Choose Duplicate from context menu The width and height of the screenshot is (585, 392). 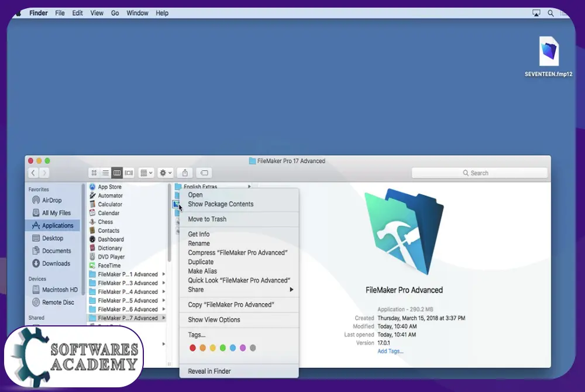click(x=239, y=262)
